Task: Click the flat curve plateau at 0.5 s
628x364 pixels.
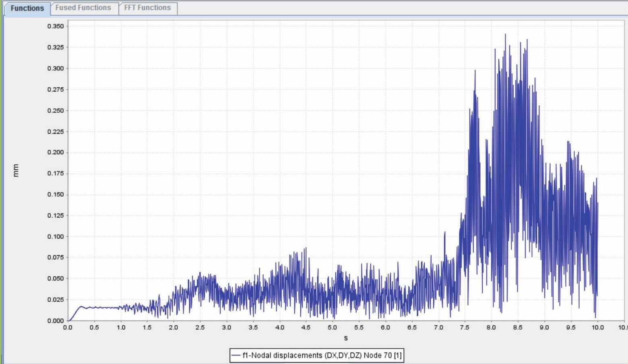Action: (94, 307)
